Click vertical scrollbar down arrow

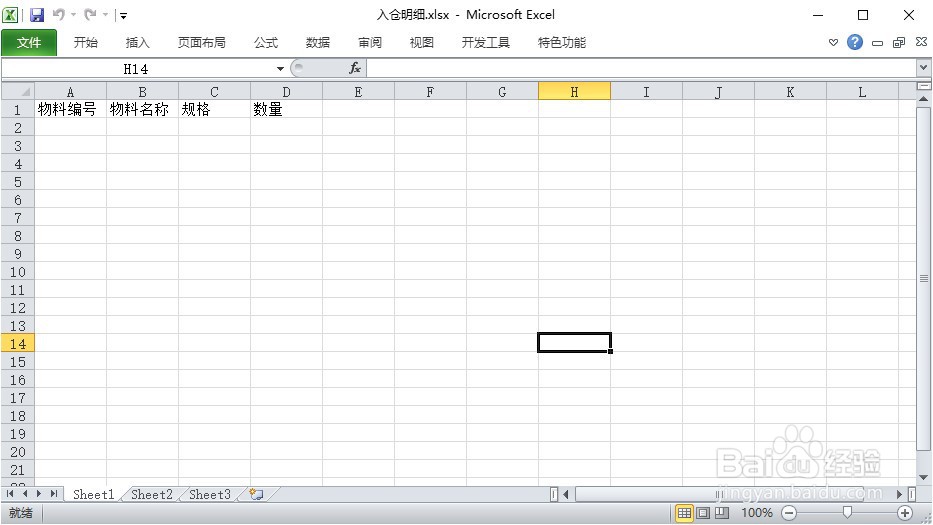923,477
